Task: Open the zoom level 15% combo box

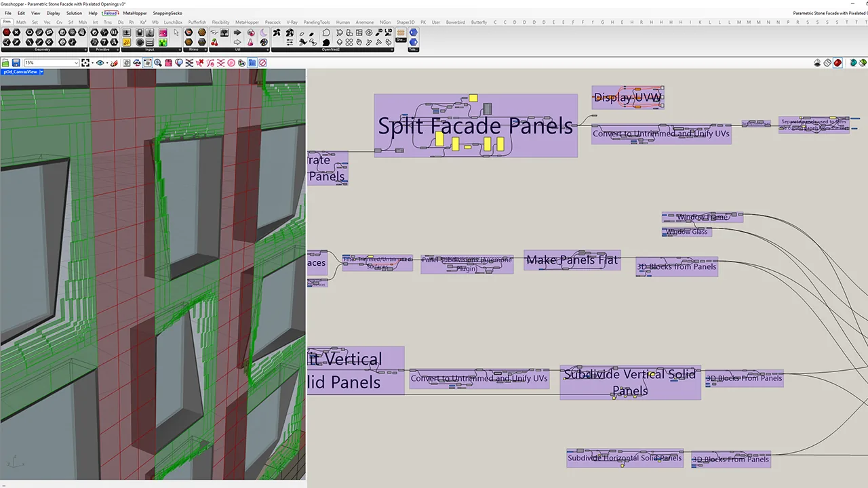Action: point(52,63)
